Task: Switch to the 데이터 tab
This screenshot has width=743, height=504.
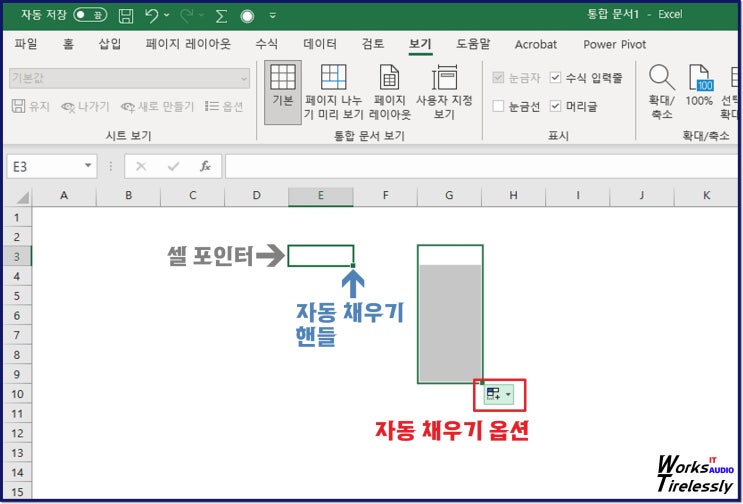Action: point(320,44)
